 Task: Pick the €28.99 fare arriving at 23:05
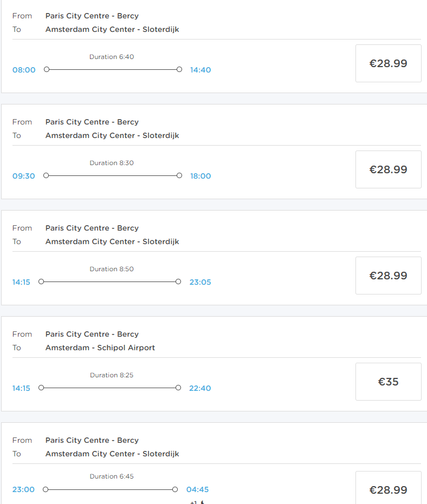coord(388,276)
